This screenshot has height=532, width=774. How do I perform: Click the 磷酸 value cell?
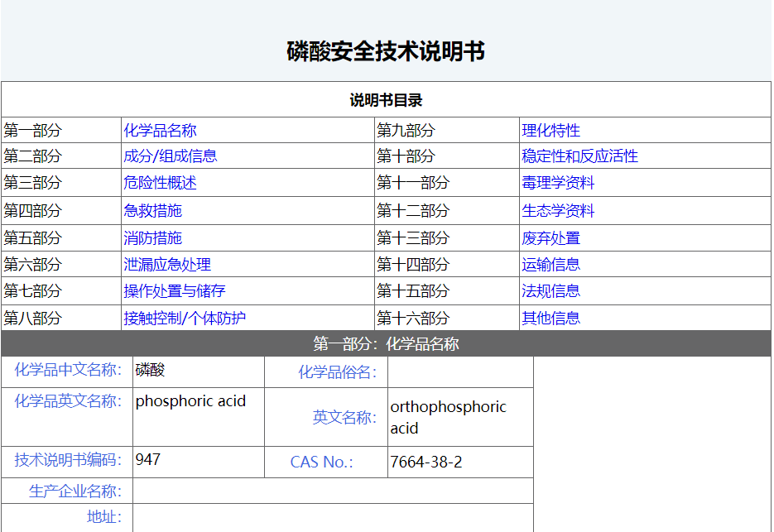[199, 372]
